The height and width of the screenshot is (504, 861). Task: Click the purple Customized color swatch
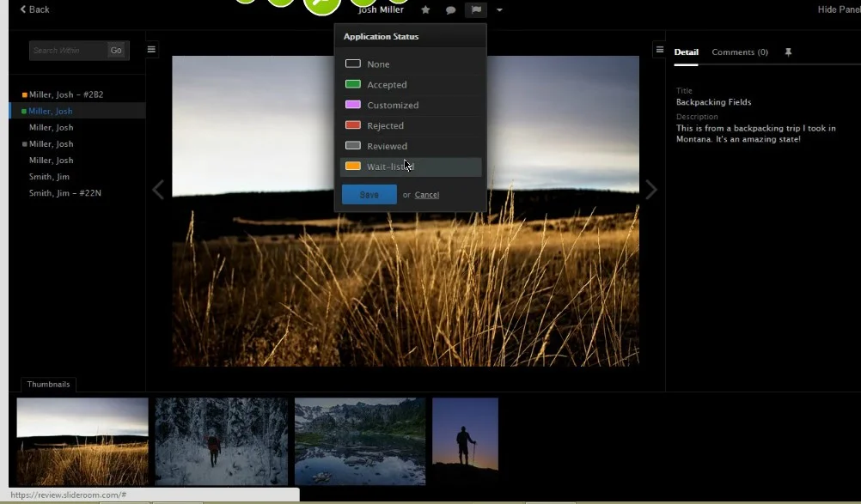[353, 104]
